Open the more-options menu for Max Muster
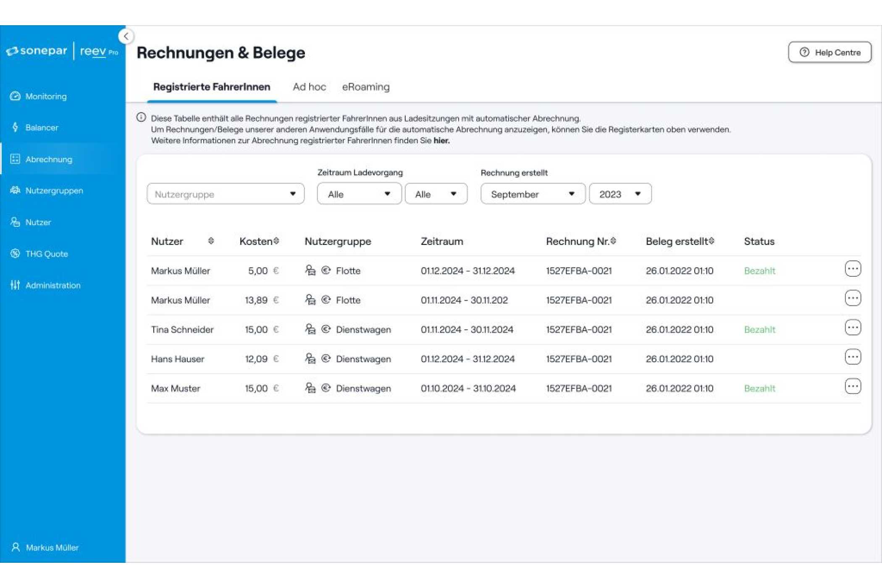 pyautogui.click(x=853, y=386)
